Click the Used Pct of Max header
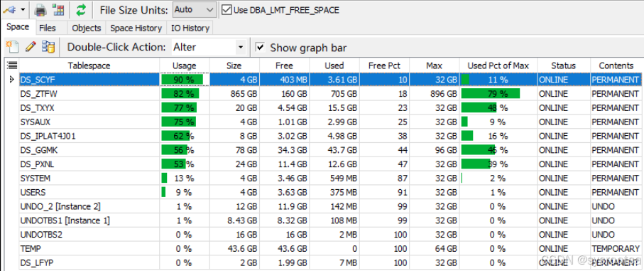644x271 pixels. pos(498,65)
